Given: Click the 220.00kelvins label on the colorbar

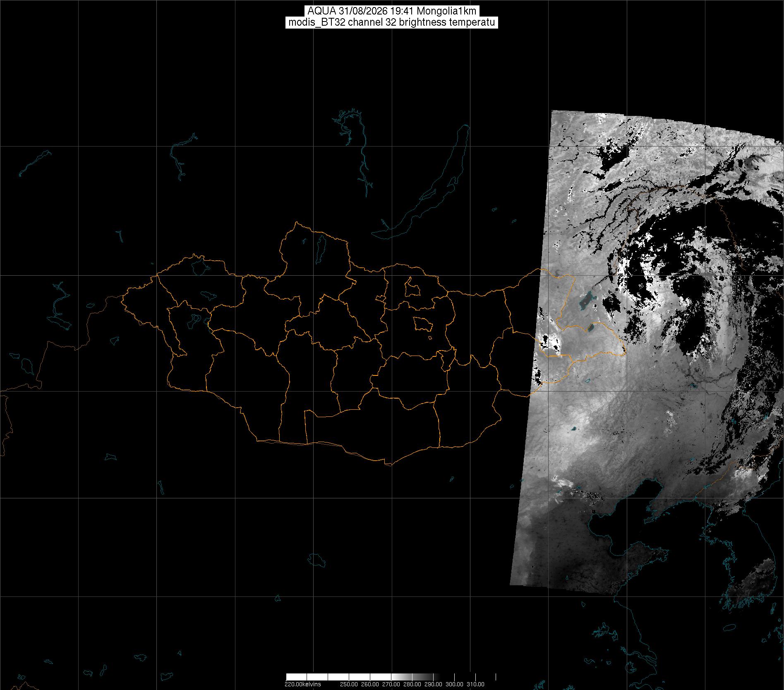Looking at the screenshot, I should click(302, 684).
